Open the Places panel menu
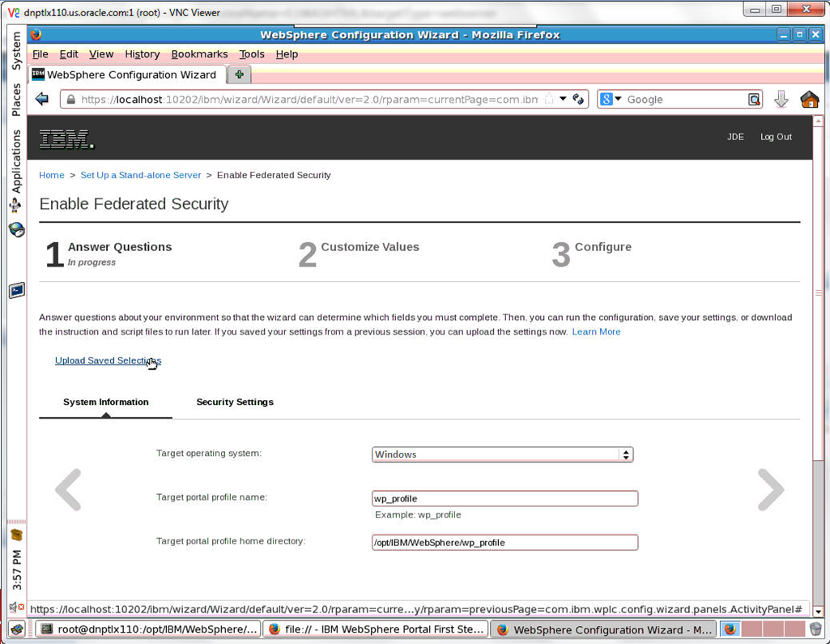Screen dimensions: 830x644 (x=16, y=100)
